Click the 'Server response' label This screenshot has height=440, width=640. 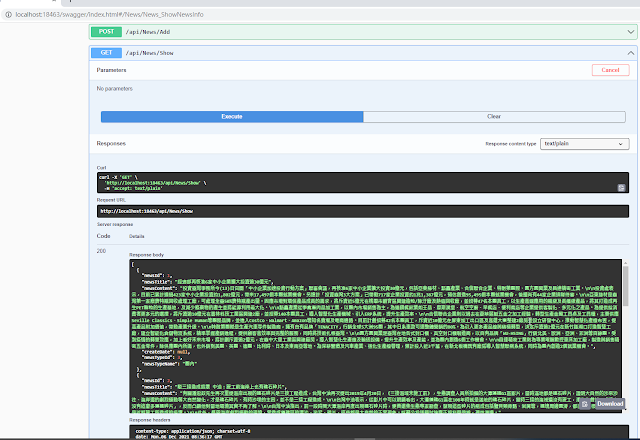(x=115, y=224)
